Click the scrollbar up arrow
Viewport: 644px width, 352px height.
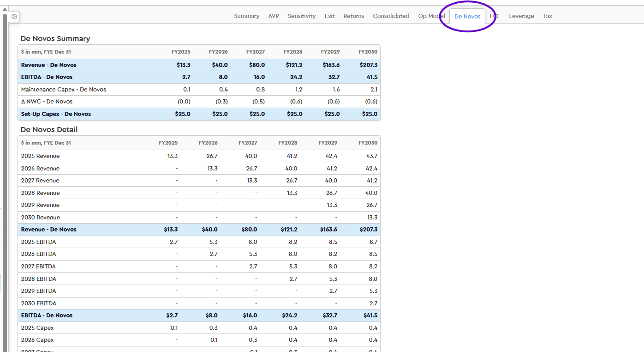pos(5,9)
